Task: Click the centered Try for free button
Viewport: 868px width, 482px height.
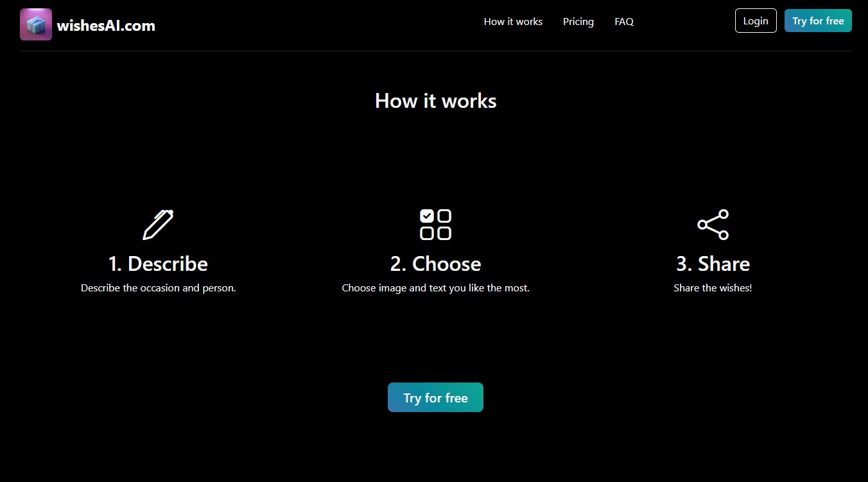Action: [435, 397]
